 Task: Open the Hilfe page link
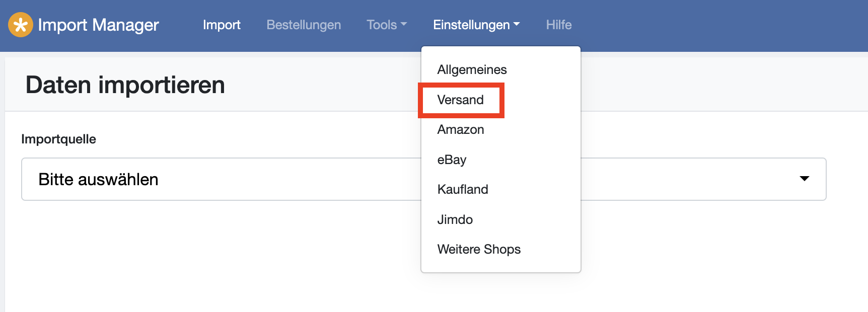click(559, 25)
